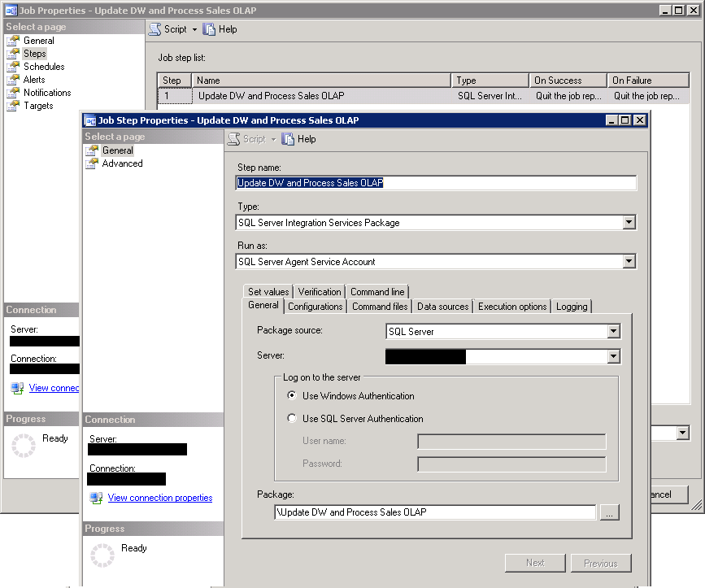705x588 pixels.
Task: Select Advanced page icon in Job Step Properties
Action: click(x=92, y=163)
